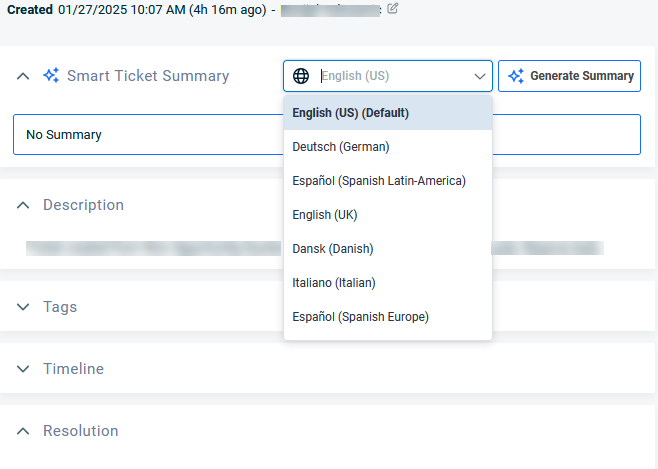Click the sparkle icon next to Smart Ticket Summary
The height and width of the screenshot is (469, 658).
click(x=51, y=76)
